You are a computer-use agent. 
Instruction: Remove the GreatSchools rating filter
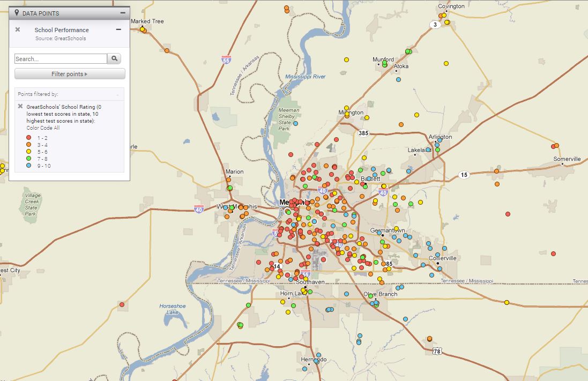(20, 107)
